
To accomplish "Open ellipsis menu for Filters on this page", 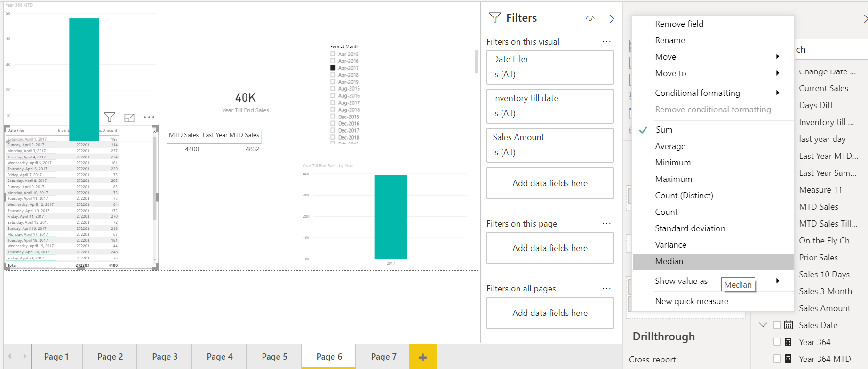I will (x=607, y=223).
